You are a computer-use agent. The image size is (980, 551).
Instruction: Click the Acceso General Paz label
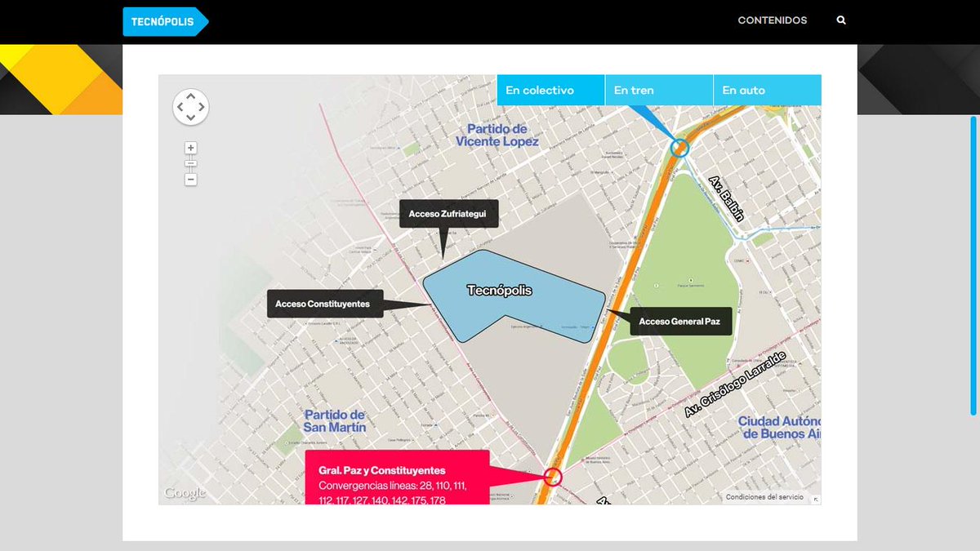click(x=679, y=322)
